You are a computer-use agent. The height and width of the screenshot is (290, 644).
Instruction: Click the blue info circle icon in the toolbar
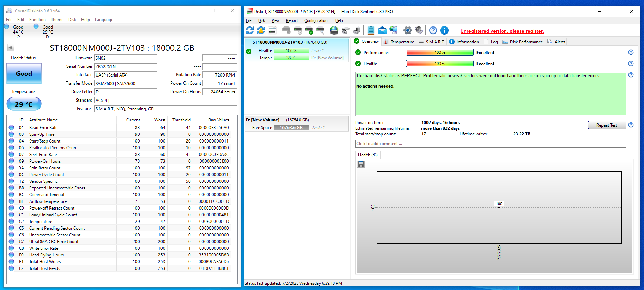[444, 30]
